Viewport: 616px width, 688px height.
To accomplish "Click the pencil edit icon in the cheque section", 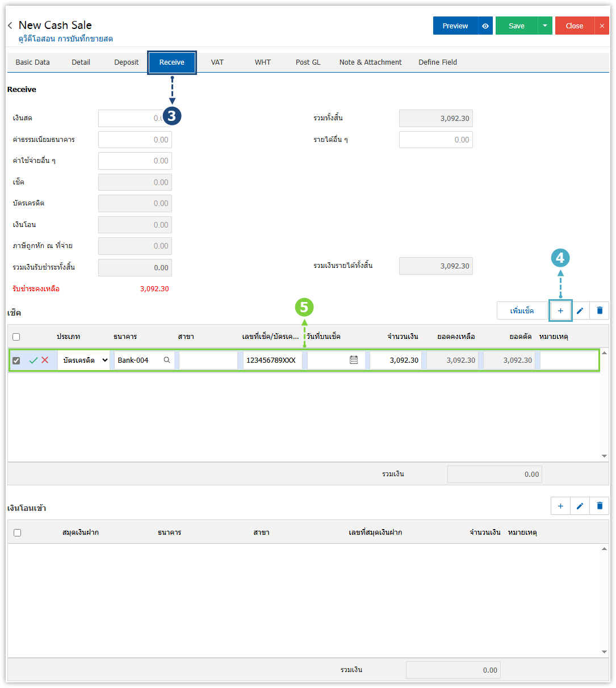I will point(580,311).
